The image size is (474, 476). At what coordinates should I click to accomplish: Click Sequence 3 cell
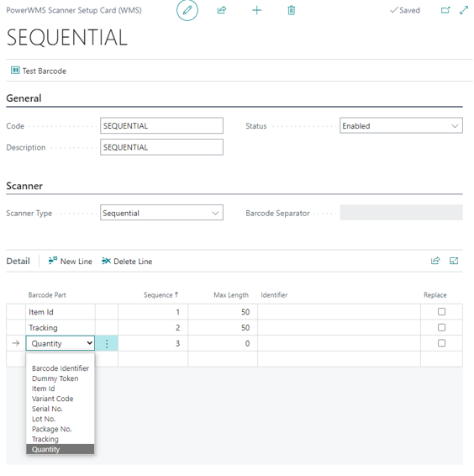click(x=153, y=343)
